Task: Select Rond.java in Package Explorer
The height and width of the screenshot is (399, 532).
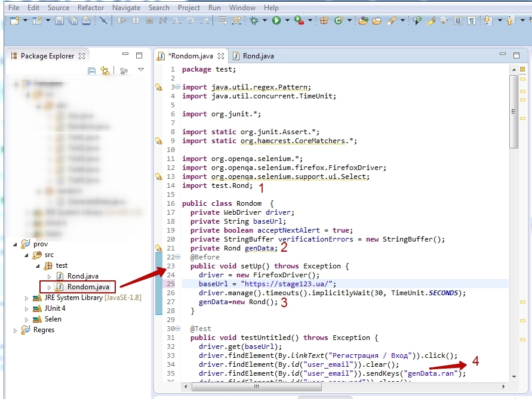Action: tap(83, 276)
